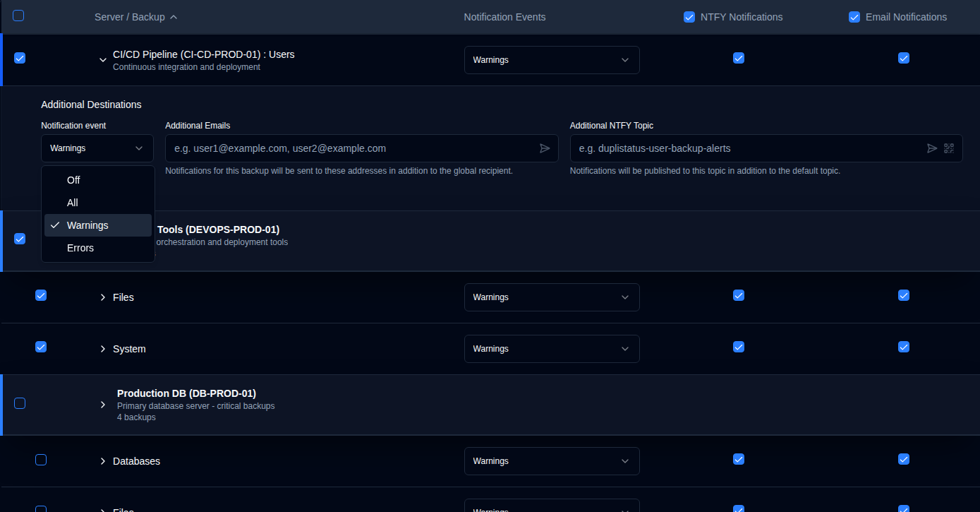Open Databases row Warnings dropdown
980x512 pixels.
[x=552, y=461]
